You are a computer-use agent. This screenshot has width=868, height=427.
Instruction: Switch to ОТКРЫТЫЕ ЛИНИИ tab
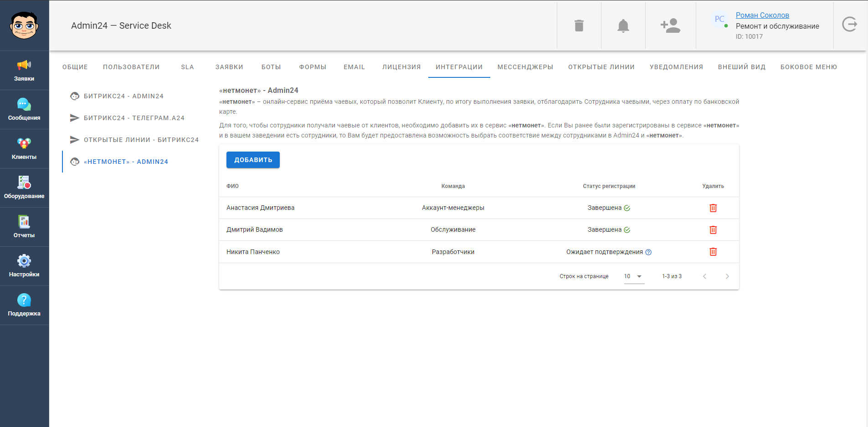point(601,67)
